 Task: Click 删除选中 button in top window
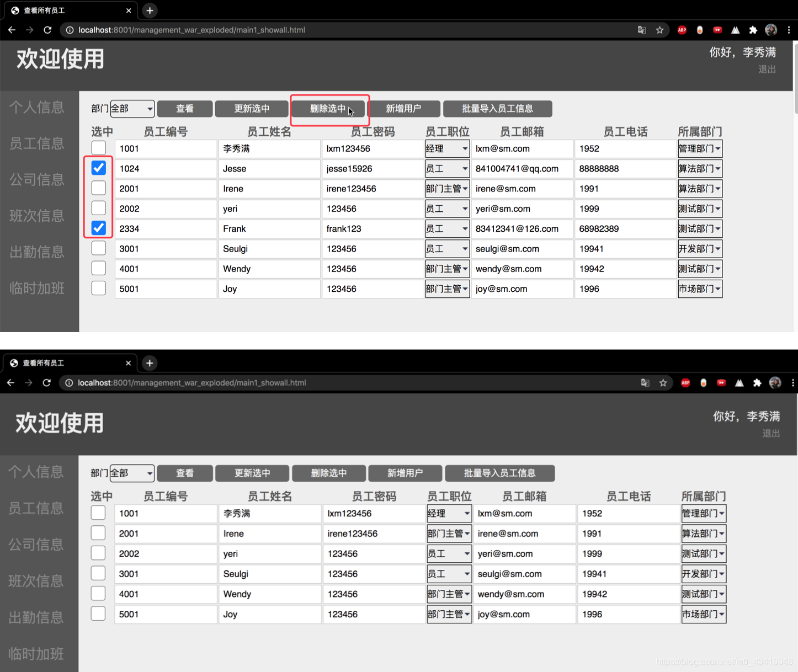coord(328,109)
